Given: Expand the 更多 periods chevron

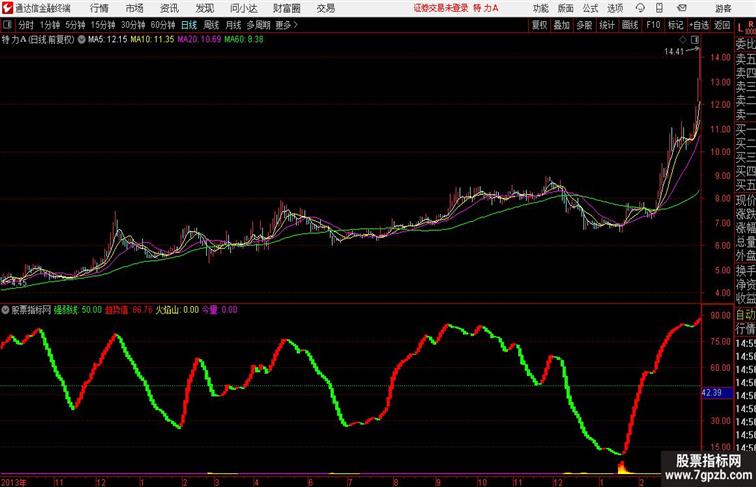Looking at the screenshot, I should tap(296, 25).
